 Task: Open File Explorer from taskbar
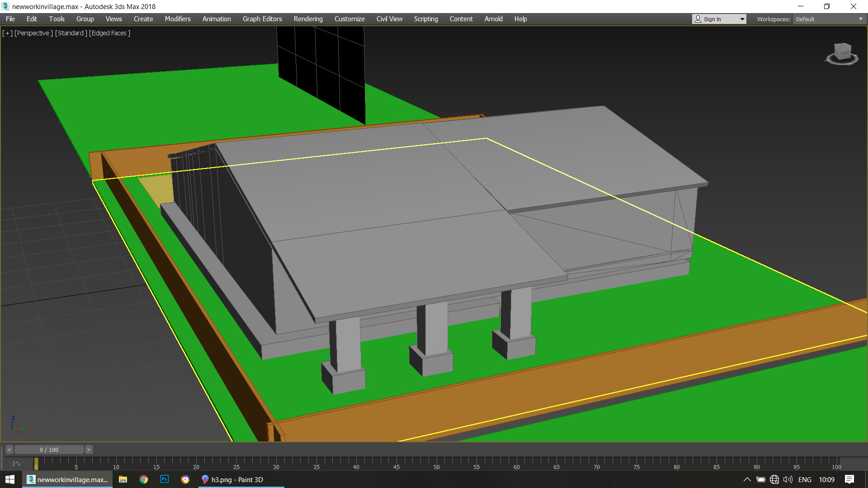123,479
